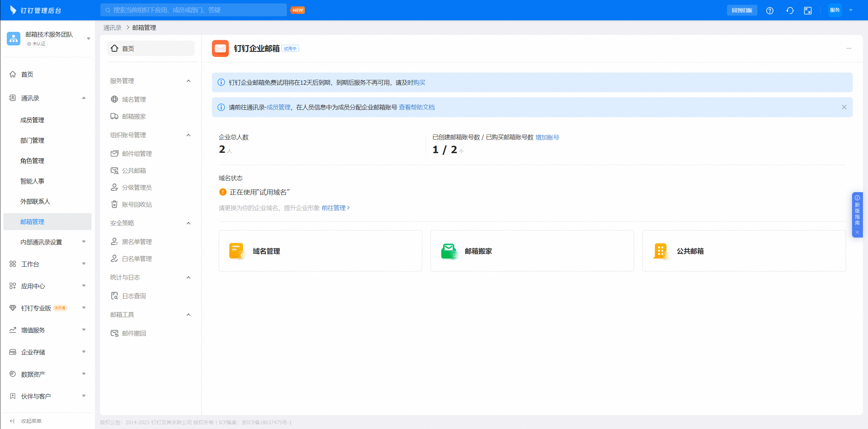Open the three-dot more options menu
This screenshot has width=868, height=429.
pos(849,48)
